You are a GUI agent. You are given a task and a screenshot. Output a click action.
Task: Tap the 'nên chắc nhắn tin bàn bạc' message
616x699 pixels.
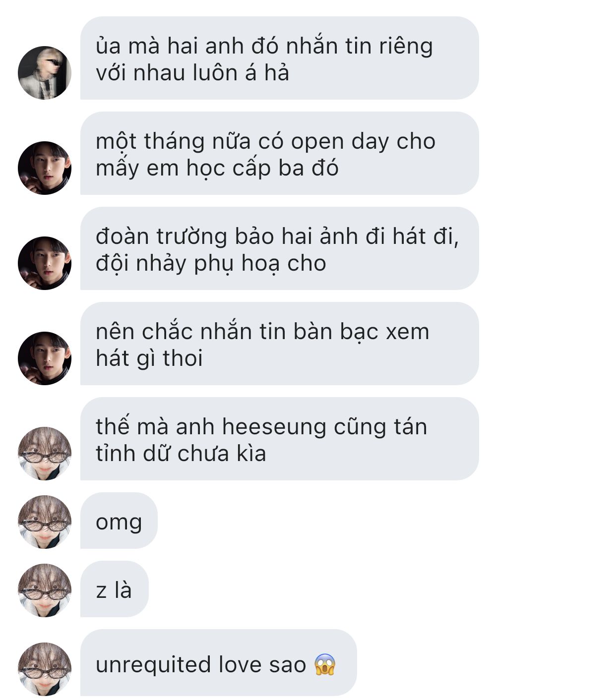pos(280,344)
